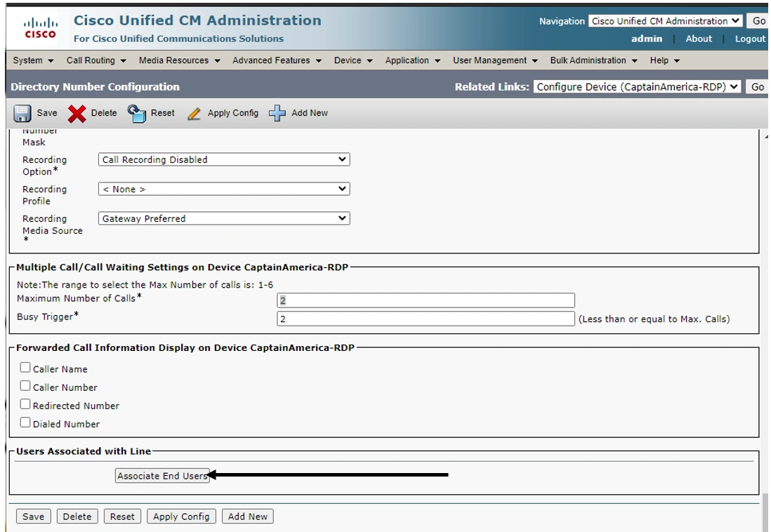Open the Recording Media Source dropdown

pos(224,218)
